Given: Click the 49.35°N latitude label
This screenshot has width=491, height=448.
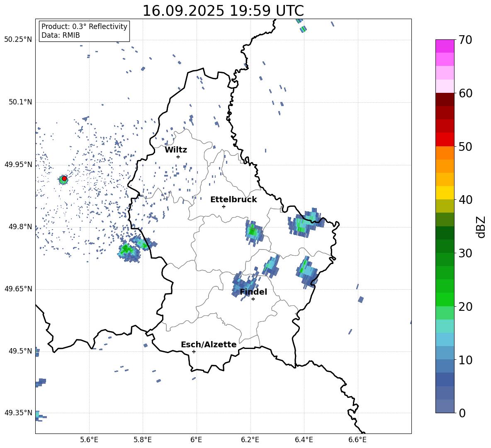Looking at the screenshot, I should [18, 413].
